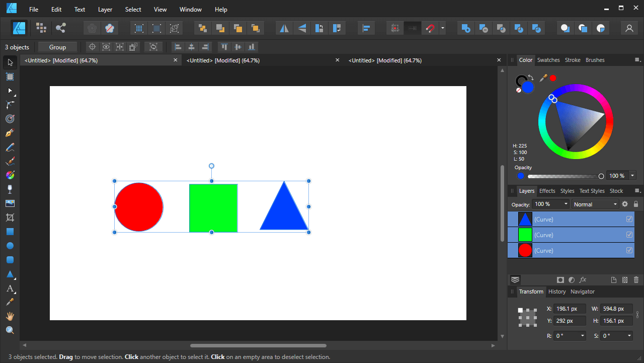Select the Vector Brush tool
644x363 pixels.
point(10,161)
